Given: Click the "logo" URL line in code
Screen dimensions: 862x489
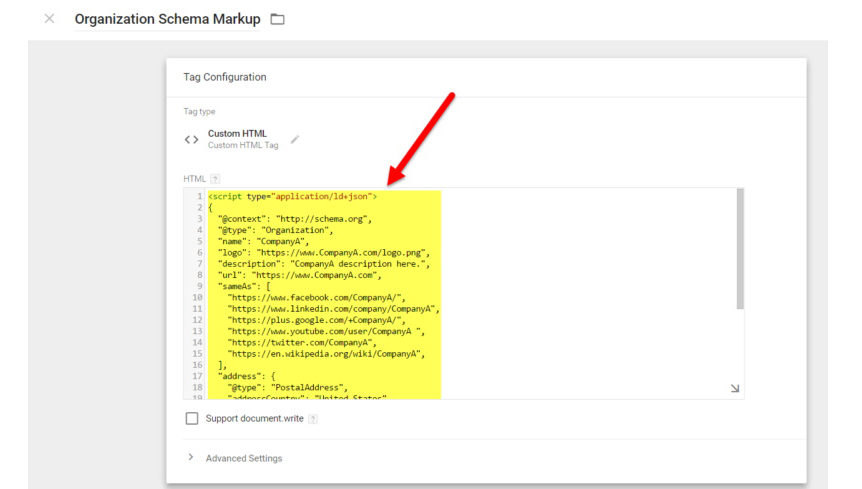Looking at the screenshot, I should (x=324, y=253).
